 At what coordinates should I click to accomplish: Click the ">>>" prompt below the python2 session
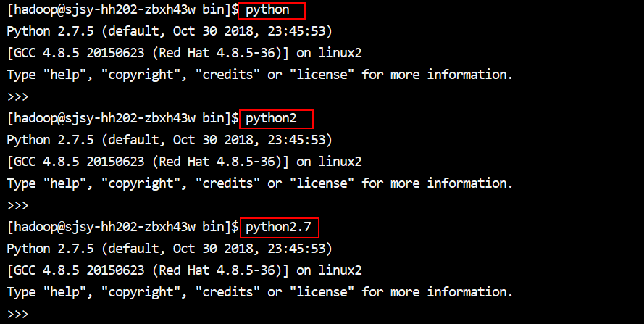[18, 205]
